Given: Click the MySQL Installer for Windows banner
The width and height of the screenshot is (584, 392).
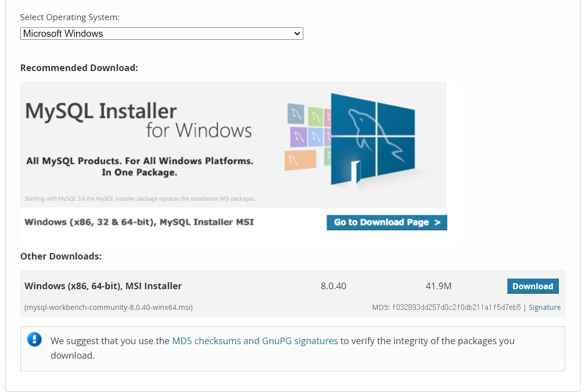Looking at the screenshot, I should point(233,145).
